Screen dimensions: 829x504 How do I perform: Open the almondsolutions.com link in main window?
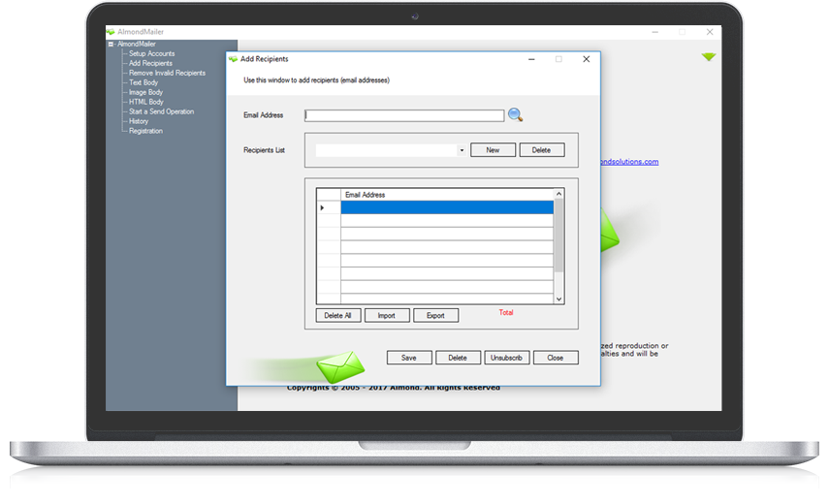629,162
